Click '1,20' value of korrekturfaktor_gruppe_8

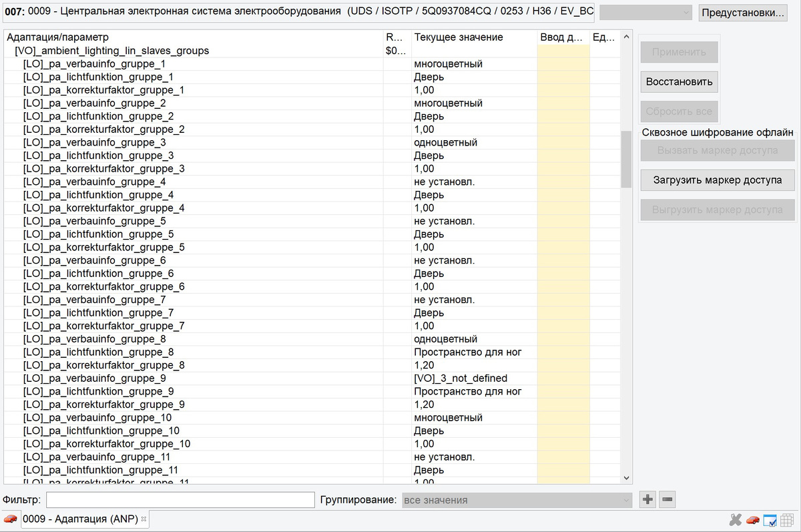point(424,365)
